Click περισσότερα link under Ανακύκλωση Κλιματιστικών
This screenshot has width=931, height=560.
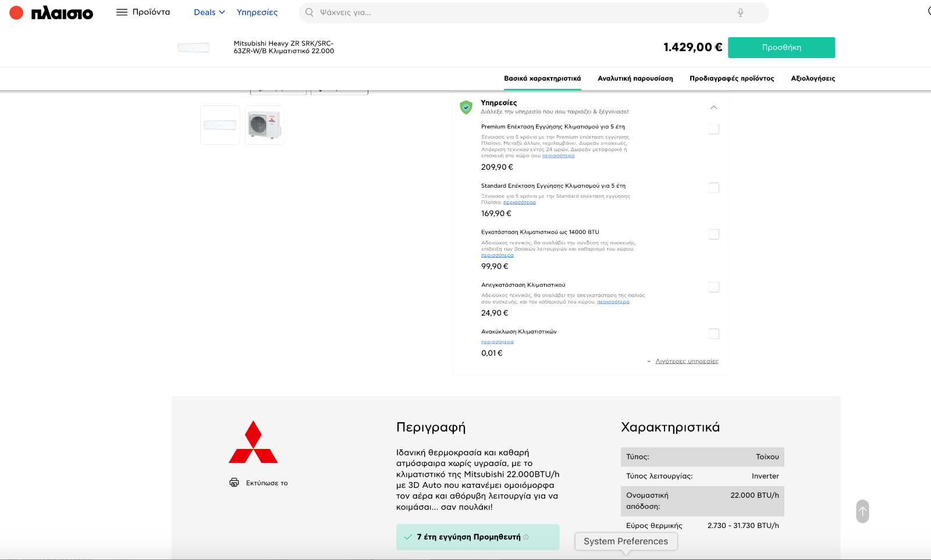498,342
